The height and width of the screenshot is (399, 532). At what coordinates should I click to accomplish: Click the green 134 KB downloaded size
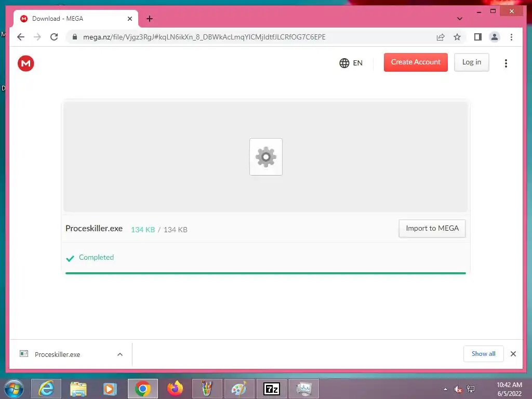pos(143,230)
